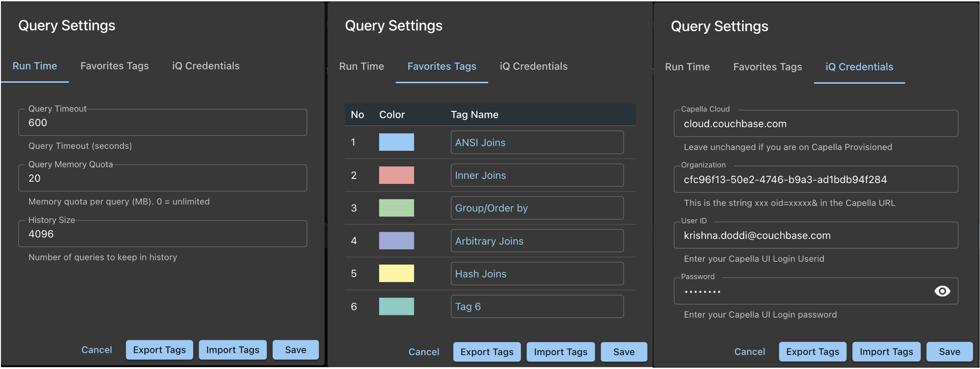Cancel the iQ Credentials dialog
Viewport: 980px width, 369px height.
750,352
